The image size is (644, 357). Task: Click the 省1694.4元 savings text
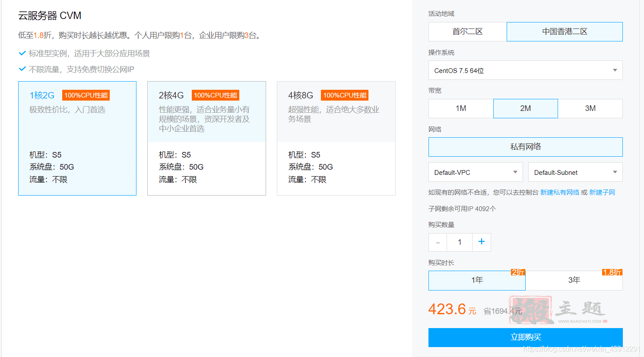pos(502,311)
